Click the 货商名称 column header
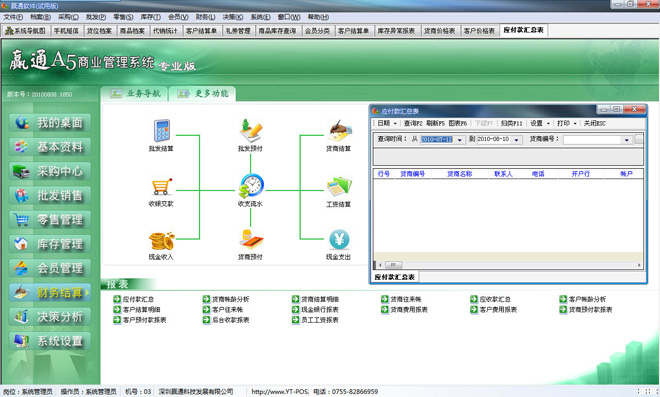This screenshot has width=660, height=397. pos(459,174)
